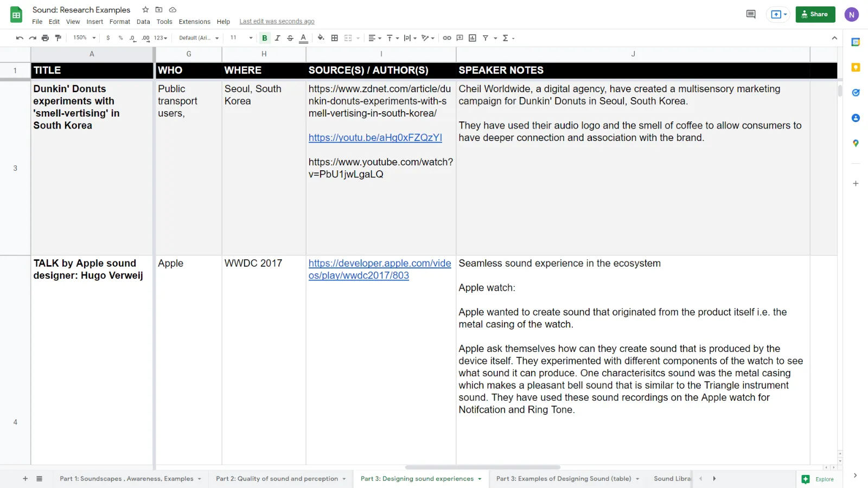Open Maps side panel icon
Viewport: 868px width, 488px height.
click(856, 143)
